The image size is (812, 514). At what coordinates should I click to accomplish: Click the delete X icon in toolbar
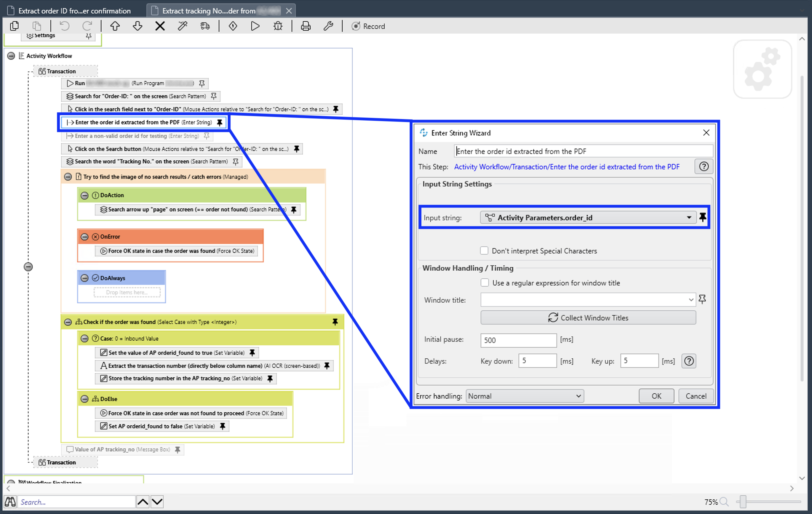[x=160, y=26]
